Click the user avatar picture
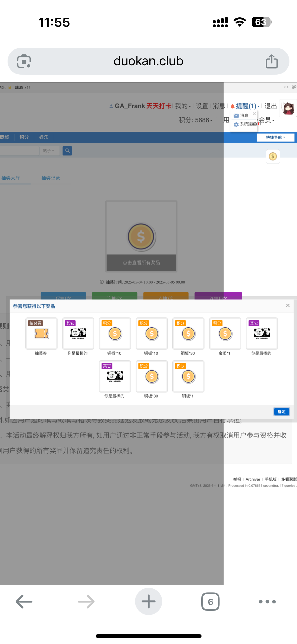297x644 pixels. 289,108
